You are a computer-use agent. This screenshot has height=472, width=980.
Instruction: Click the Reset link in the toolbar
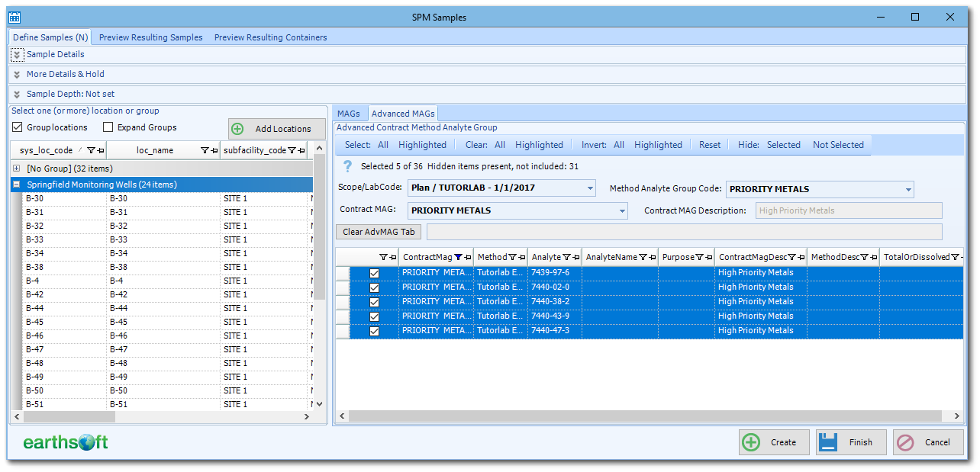709,145
